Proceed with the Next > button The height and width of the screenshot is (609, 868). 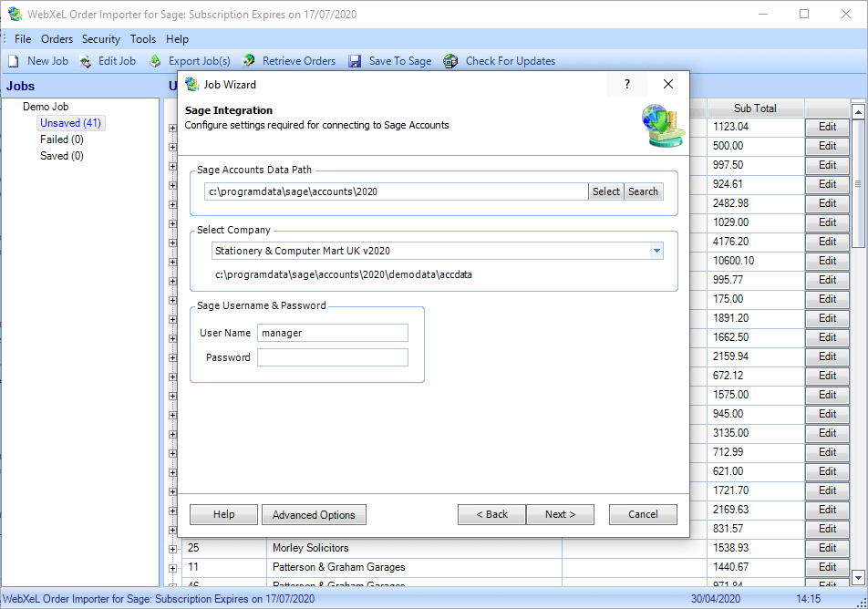(x=560, y=514)
